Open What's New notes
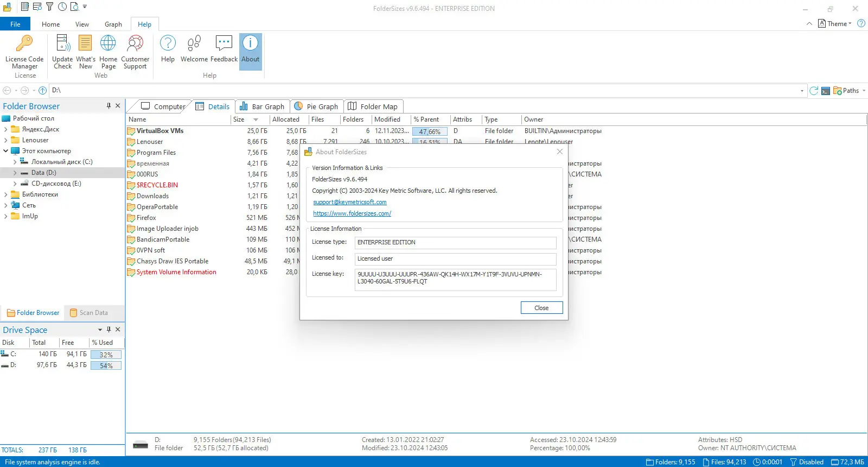Viewport: 868px width, 467px height. pos(85,52)
